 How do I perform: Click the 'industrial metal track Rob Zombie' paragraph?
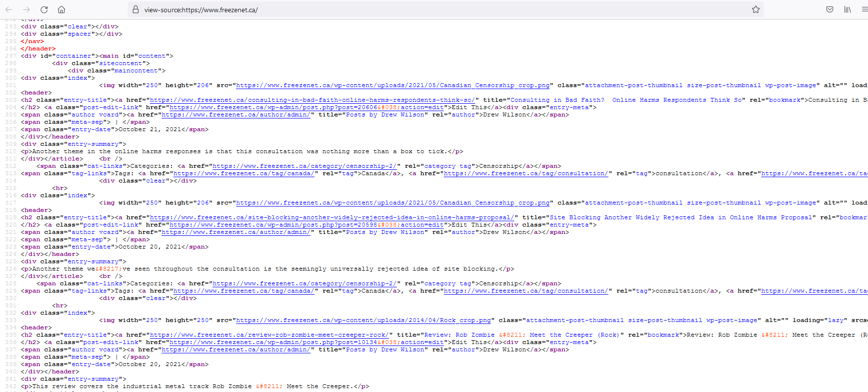coord(195,386)
